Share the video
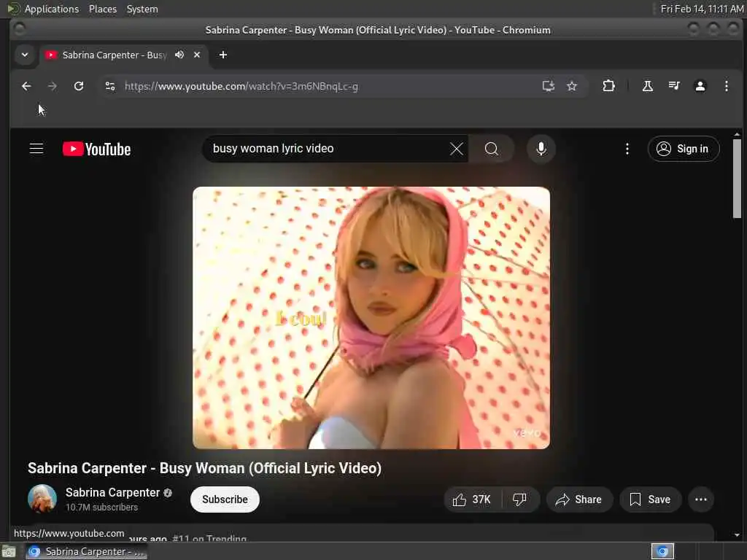 pos(578,499)
